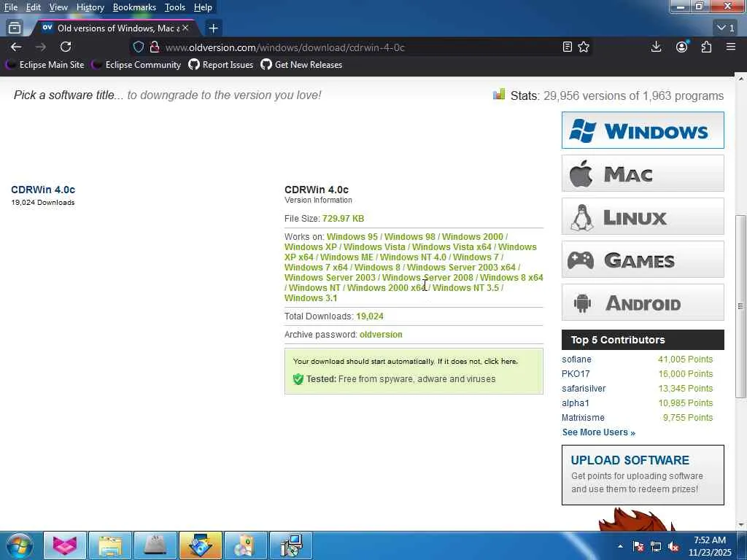Toggle reader view icon

[567, 47]
